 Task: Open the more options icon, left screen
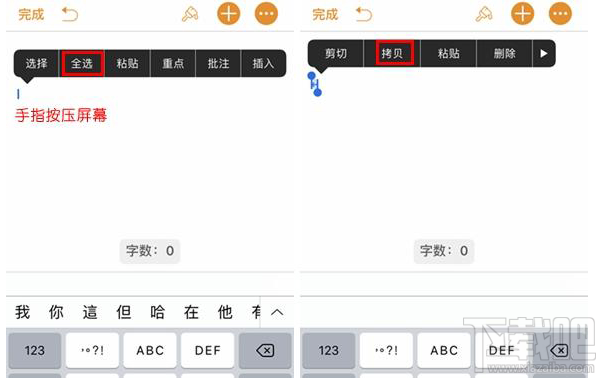point(266,14)
